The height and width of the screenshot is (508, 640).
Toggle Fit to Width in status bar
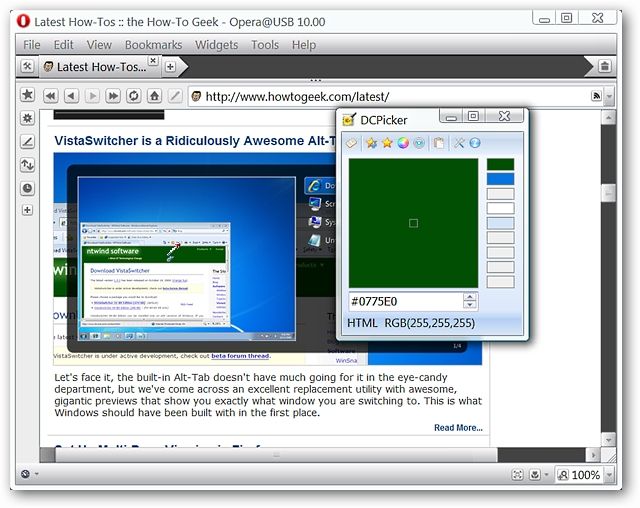(517, 475)
